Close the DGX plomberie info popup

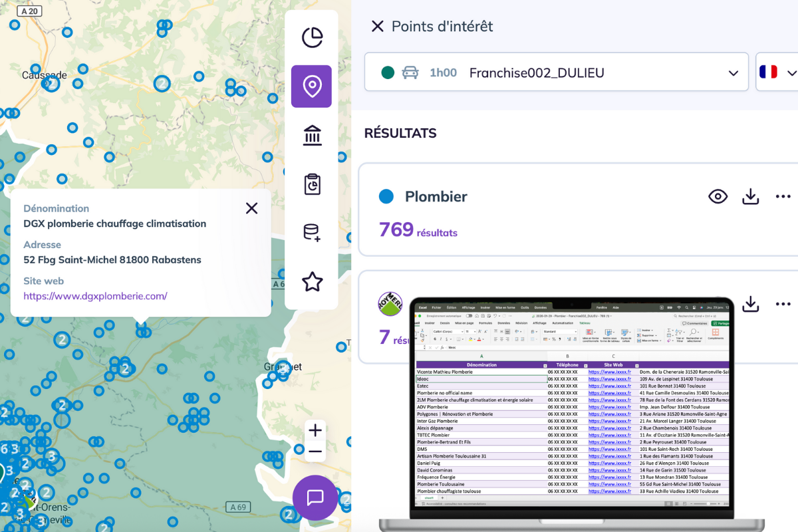tap(251, 208)
